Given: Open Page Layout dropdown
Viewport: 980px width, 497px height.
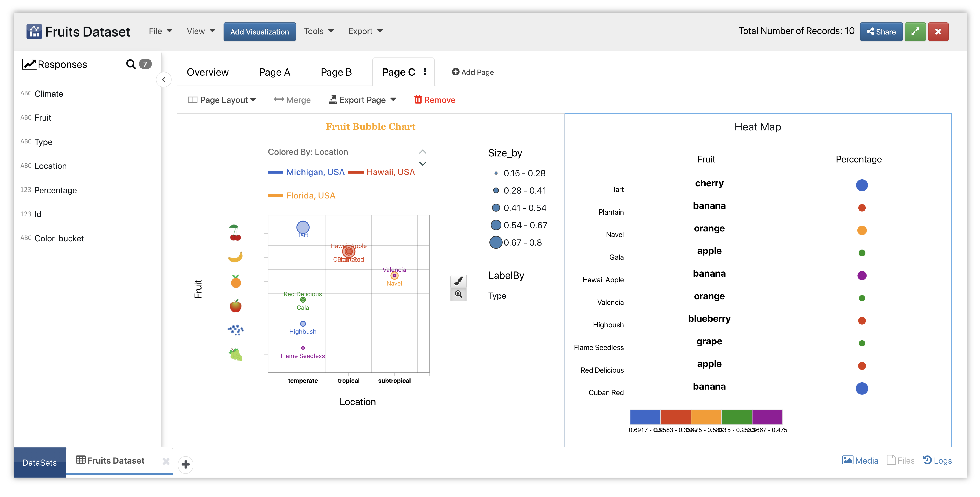Looking at the screenshot, I should pyautogui.click(x=222, y=100).
